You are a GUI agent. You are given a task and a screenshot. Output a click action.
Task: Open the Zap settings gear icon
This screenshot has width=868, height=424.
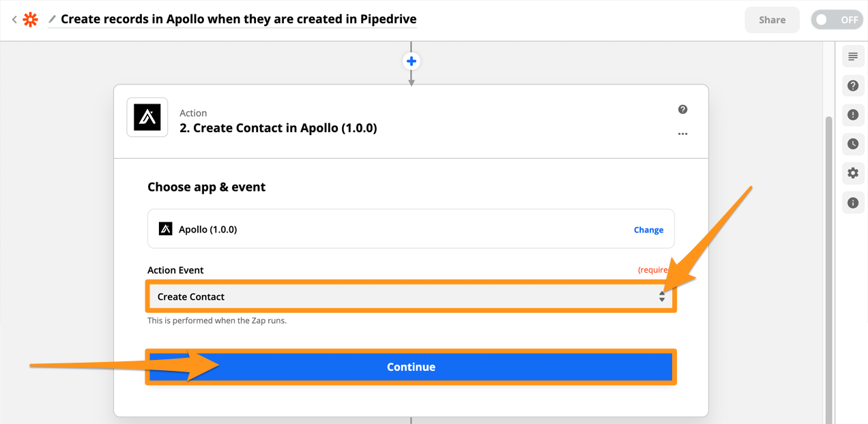(853, 173)
